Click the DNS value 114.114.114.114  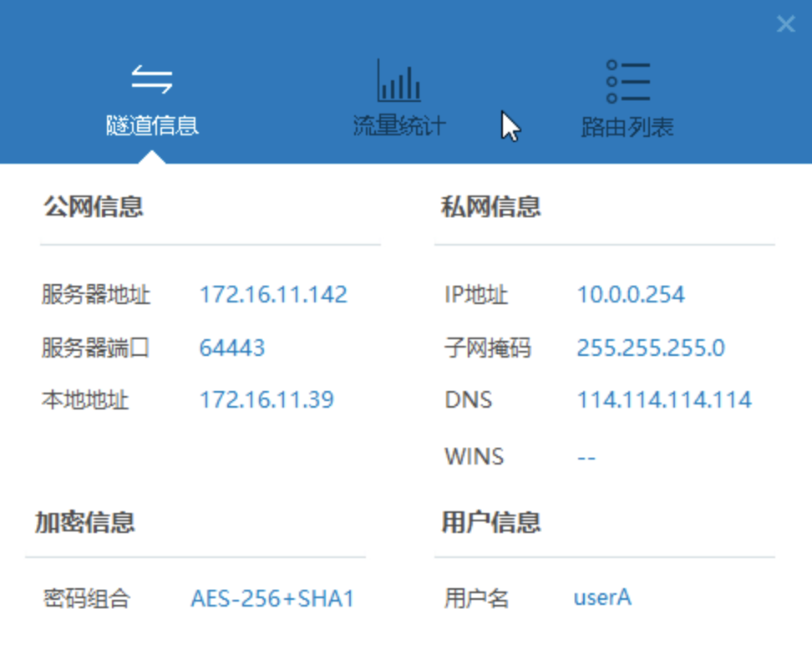click(x=664, y=400)
